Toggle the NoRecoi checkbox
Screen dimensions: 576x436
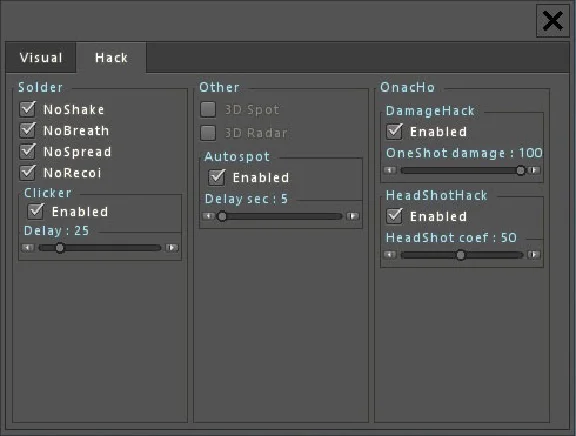pos(28,172)
